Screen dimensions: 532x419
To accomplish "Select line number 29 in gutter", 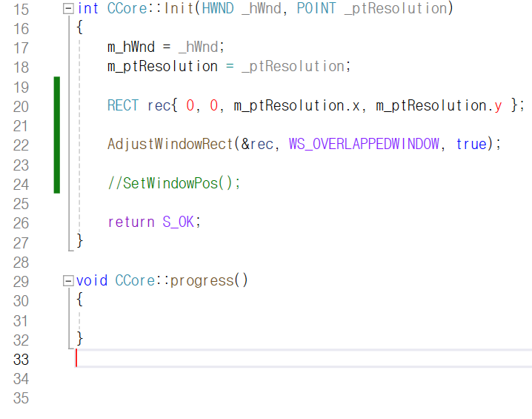I will pos(21,282).
